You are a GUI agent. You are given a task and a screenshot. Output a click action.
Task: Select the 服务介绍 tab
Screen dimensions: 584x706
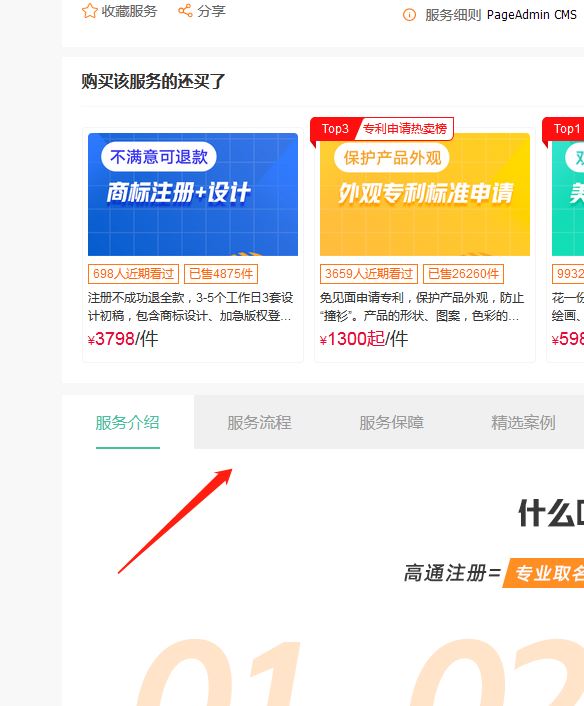point(128,422)
